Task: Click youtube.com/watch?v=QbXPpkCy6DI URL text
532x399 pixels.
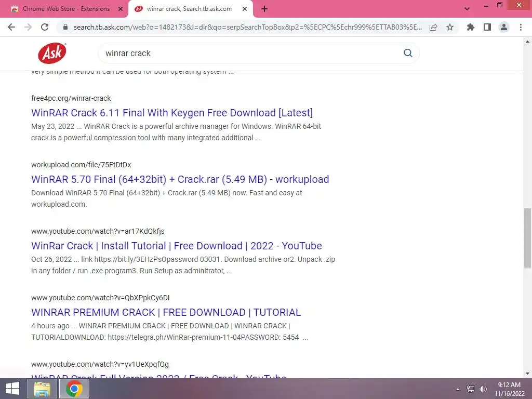Action: (x=100, y=298)
